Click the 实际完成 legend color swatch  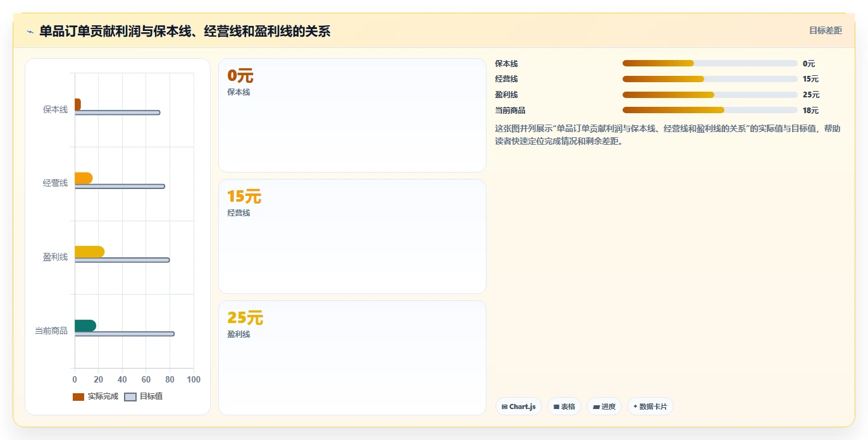coord(78,397)
